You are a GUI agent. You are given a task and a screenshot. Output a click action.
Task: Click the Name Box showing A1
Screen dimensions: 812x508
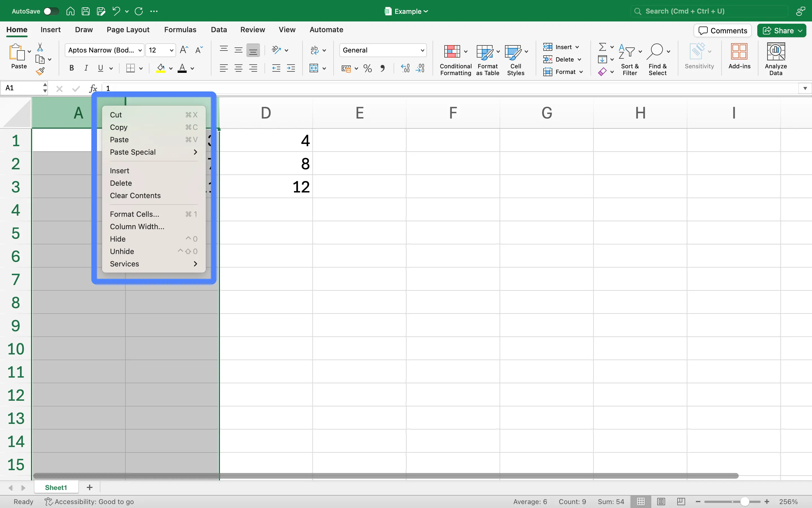(23, 88)
